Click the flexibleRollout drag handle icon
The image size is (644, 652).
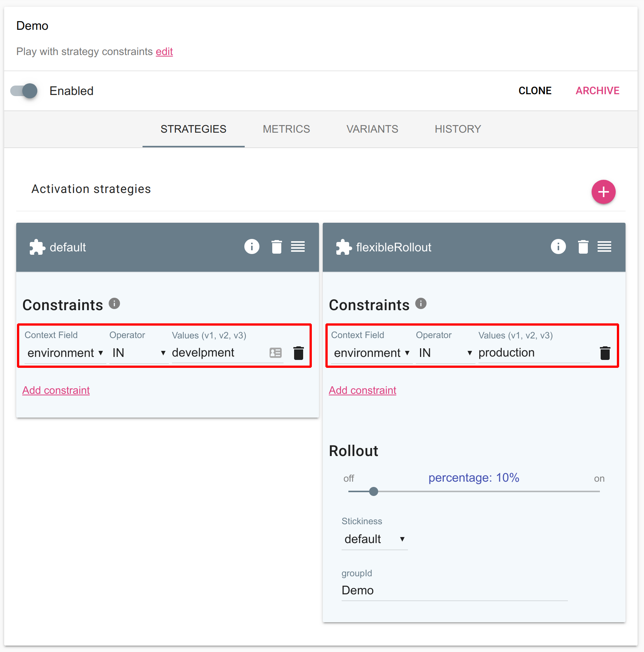click(604, 247)
